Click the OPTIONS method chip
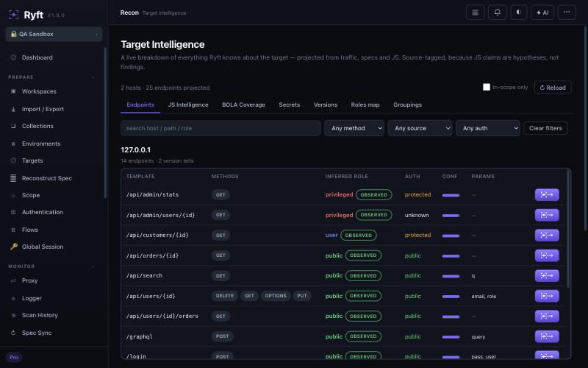Image resolution: width=588 pixels, height=368 pixels. point(276,296)
